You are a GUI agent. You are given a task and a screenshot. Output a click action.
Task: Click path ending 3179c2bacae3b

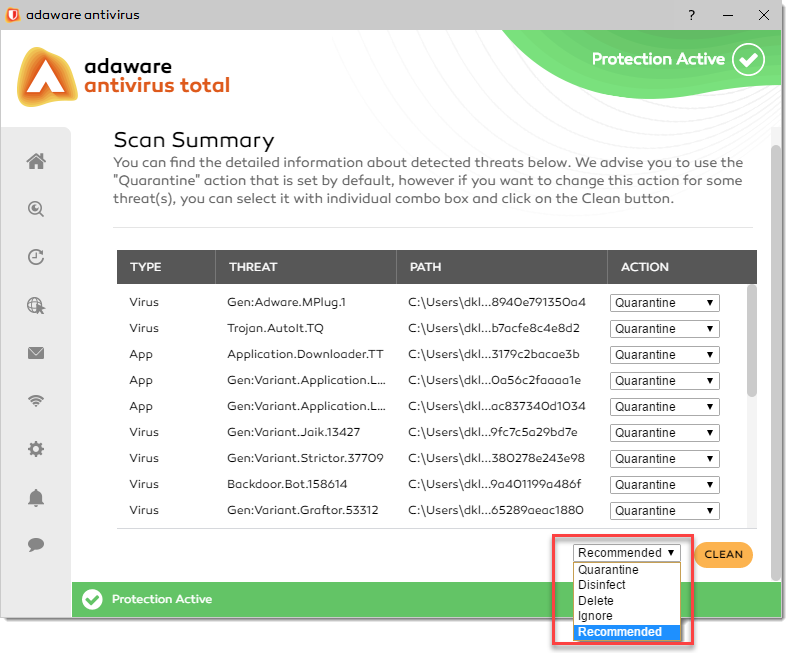(494, 354)
